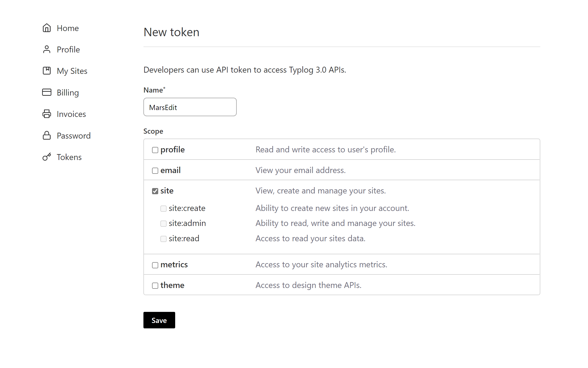Enable the metrics scope checkbox
588x368 pixels.
point(155,265)
